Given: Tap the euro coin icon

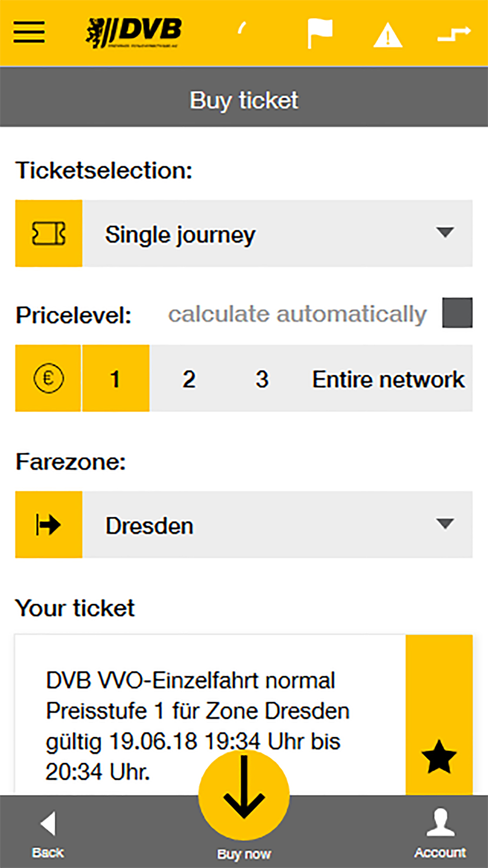Looking at the screenshot, I should pos(48,378).
